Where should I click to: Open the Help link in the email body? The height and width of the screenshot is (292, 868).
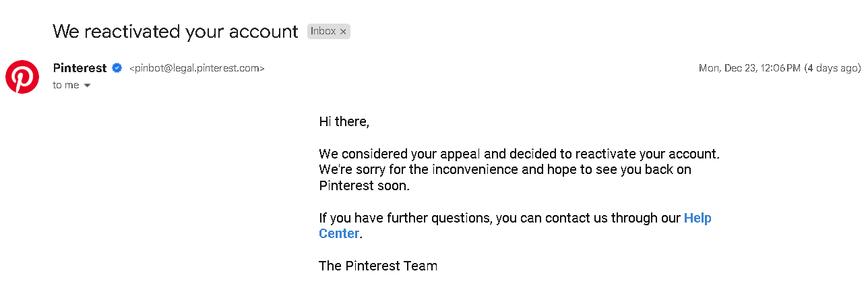[697, 218]
